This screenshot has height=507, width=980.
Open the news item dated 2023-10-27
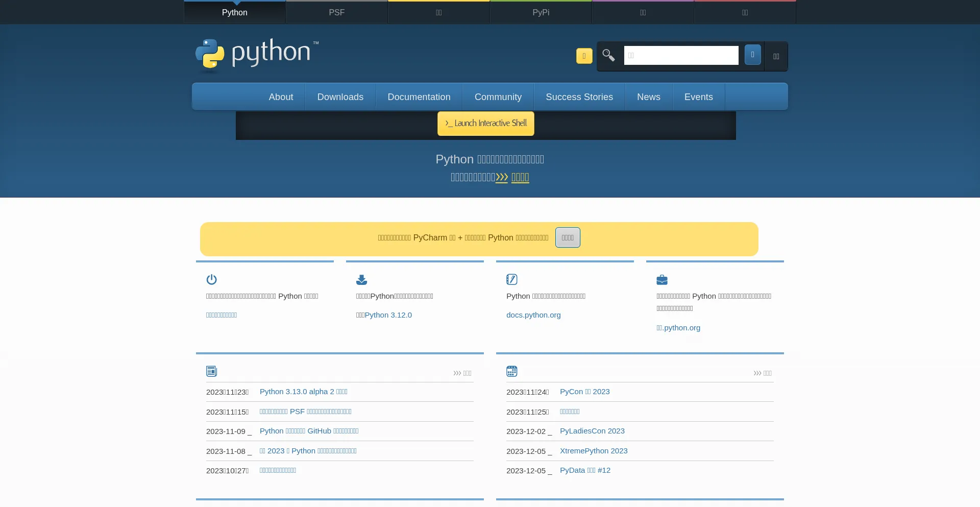[x=278, y=470]
